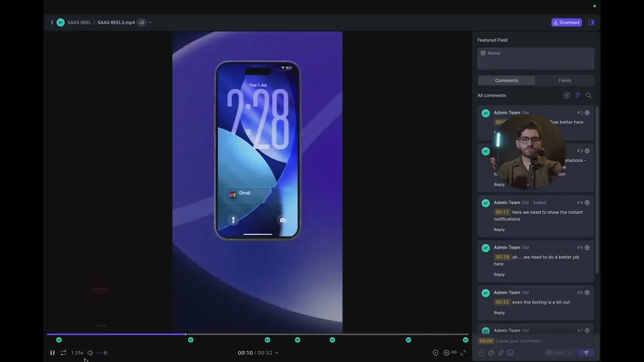The height and width of the screenshot is (362, 644).
Task: Reply to the 00:22 texting comment
Action: click(x=499, y=313)
